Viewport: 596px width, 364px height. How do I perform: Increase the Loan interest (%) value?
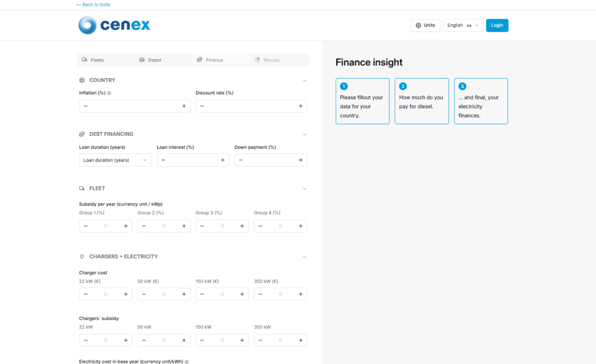pyautogui.click(x=223, y=160)
